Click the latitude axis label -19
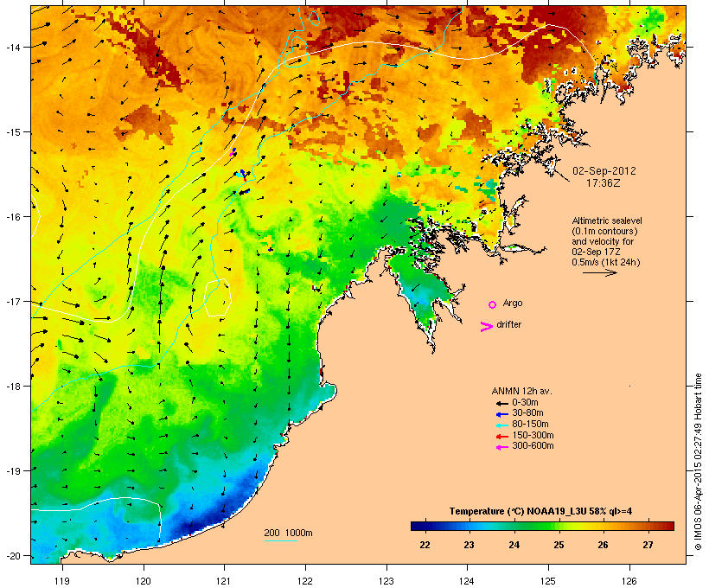 tap(13, 471)
